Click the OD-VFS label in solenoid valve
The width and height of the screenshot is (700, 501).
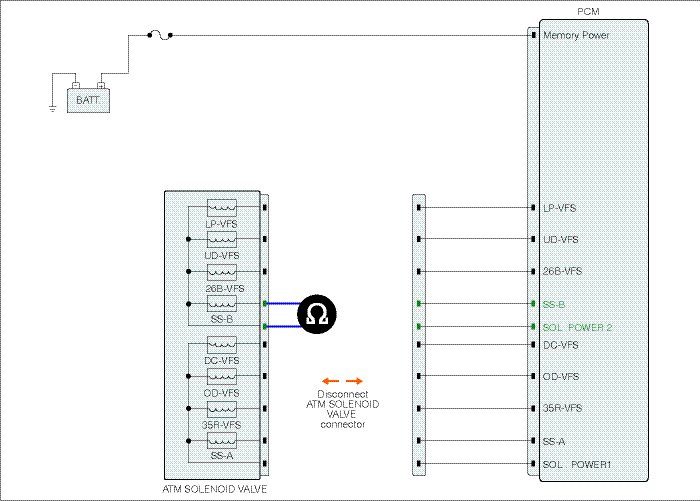221,393
